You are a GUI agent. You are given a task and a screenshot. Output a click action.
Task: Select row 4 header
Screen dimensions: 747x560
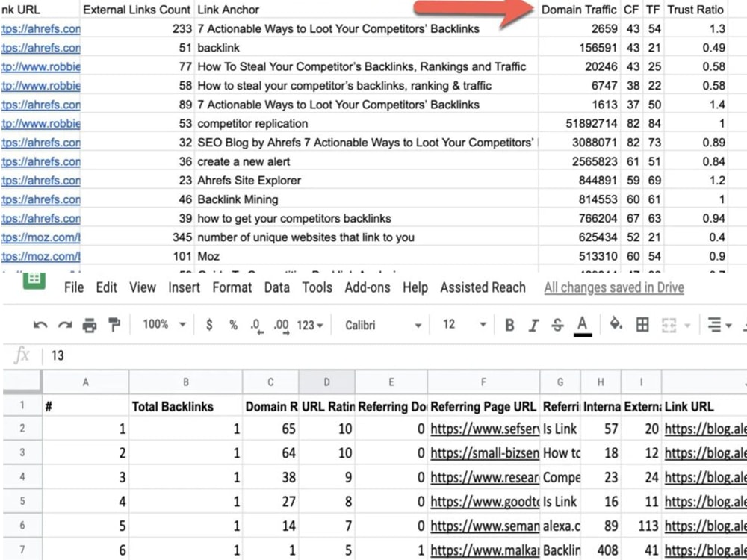click(x=22, y=476)
